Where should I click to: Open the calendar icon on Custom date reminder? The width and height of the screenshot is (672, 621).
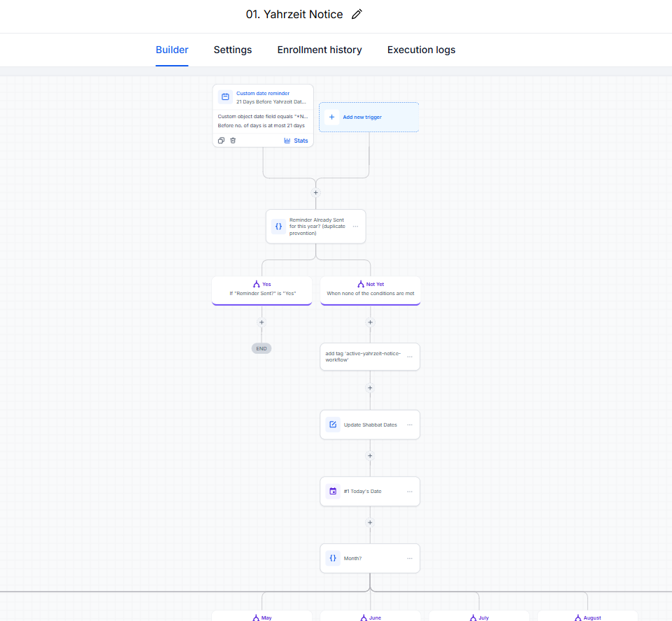(x=225, y=97)
